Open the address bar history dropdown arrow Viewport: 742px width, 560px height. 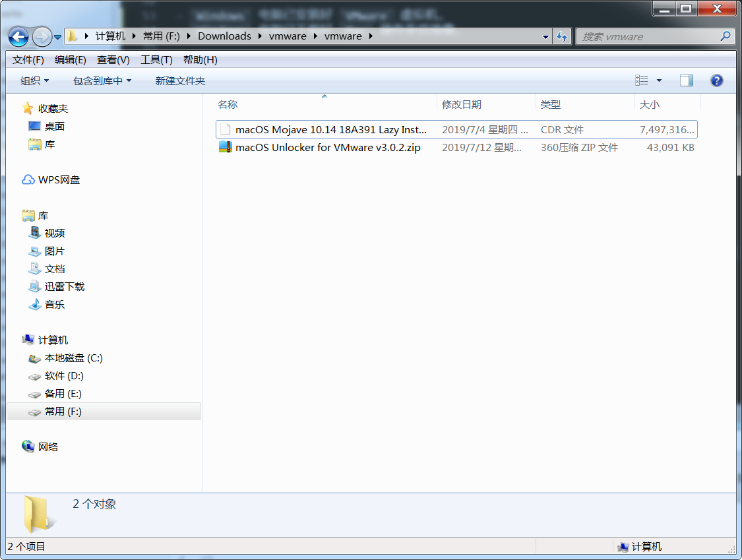pyautogui.click(x=545, y=36)
